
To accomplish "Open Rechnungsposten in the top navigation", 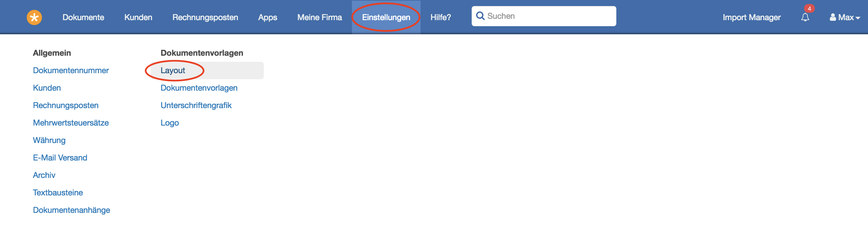I will (x=205, y=17).
